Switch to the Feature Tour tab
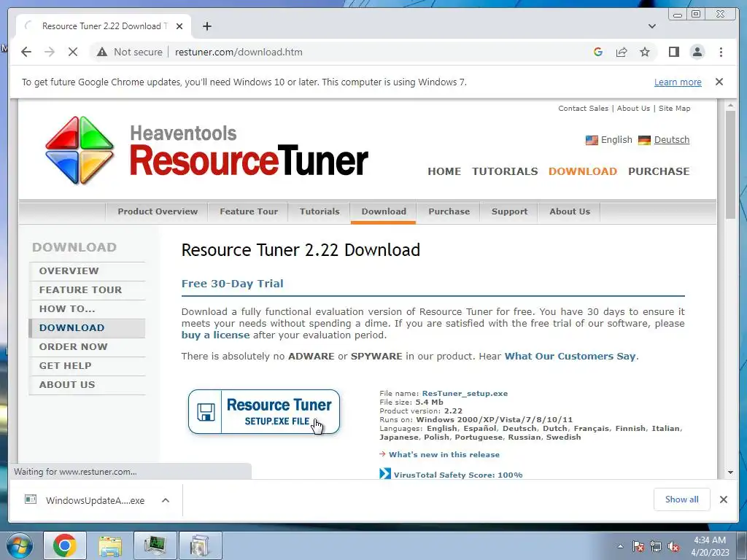 pyautogui.click(x=248, y=211)
